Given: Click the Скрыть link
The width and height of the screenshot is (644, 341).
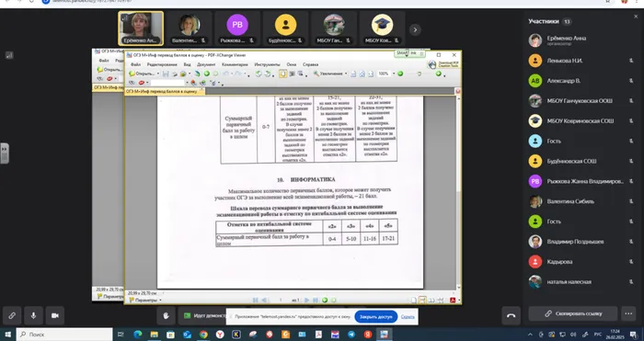Looking at the screenshot, I should 408,317.
